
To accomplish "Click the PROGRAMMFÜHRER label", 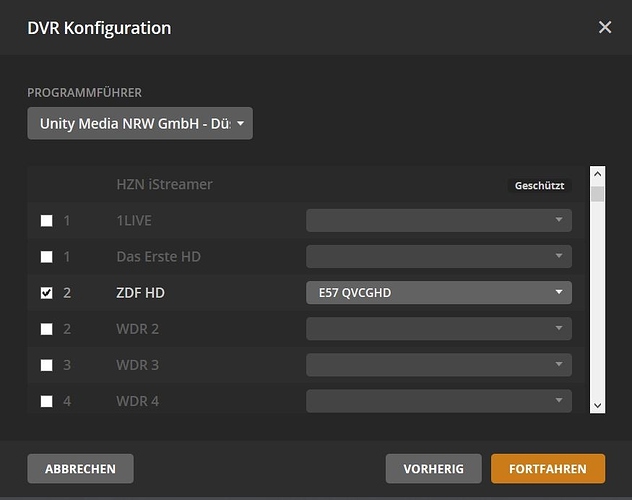I will [85, 93].
